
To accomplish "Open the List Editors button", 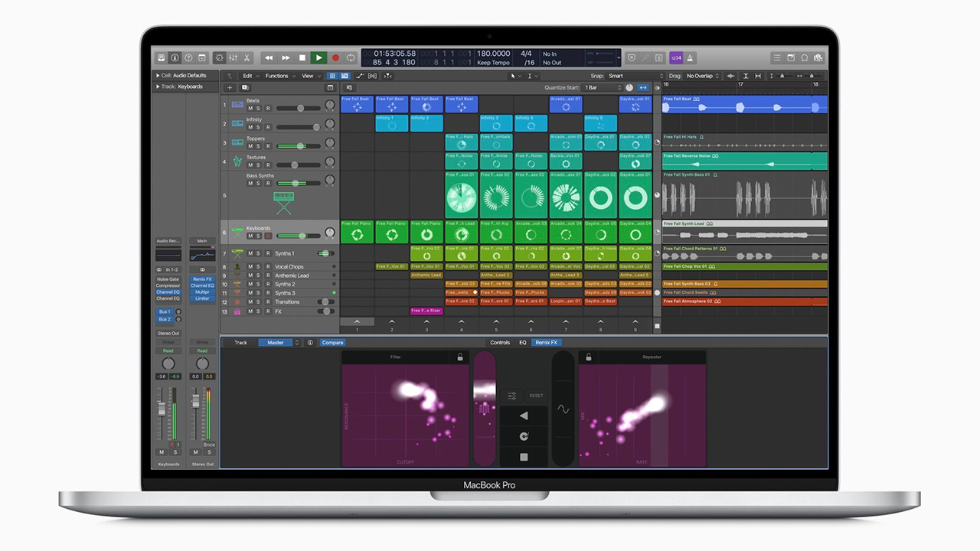I will click(x=777, y=57).
